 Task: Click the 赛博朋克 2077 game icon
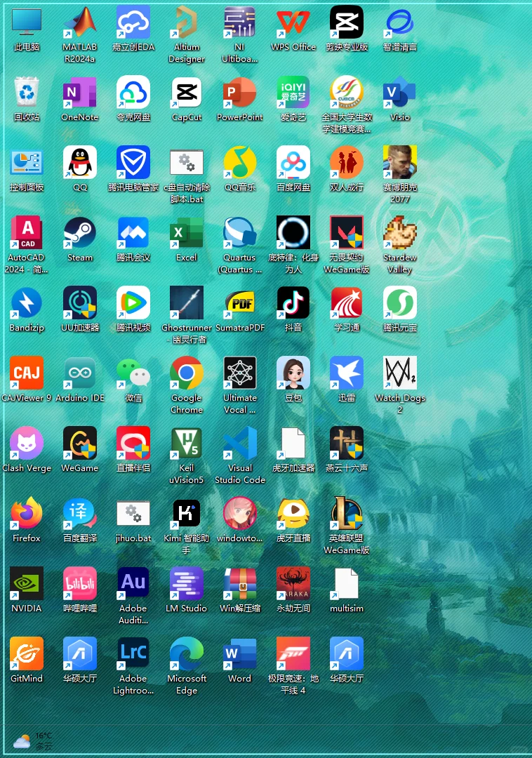pyautogui.click(x=399, y=162)
